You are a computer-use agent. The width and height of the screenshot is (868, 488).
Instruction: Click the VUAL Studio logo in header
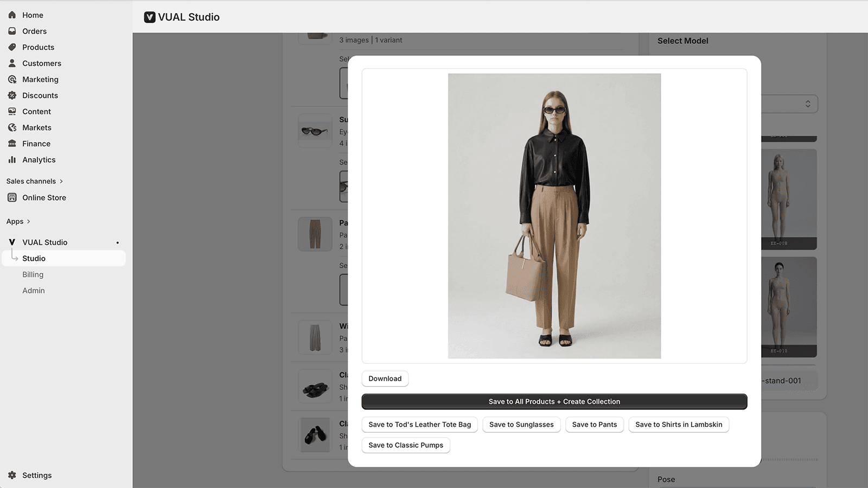coord(150,17)
